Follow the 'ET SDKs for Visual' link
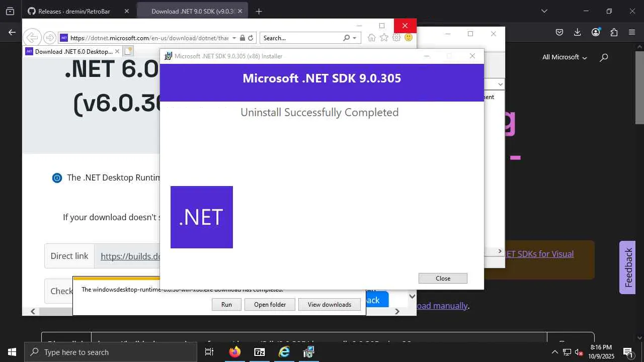The image size is (644, 362). (539, 254)
